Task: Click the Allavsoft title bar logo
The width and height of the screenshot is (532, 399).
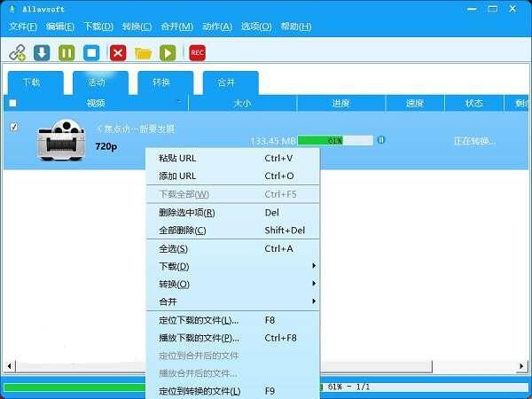Action: pos(12,9)
